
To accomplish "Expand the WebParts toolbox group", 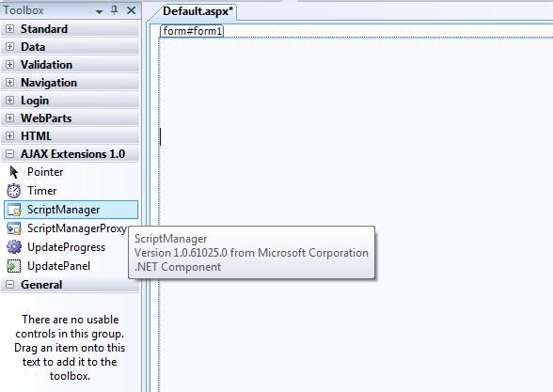I will [9, 118].
